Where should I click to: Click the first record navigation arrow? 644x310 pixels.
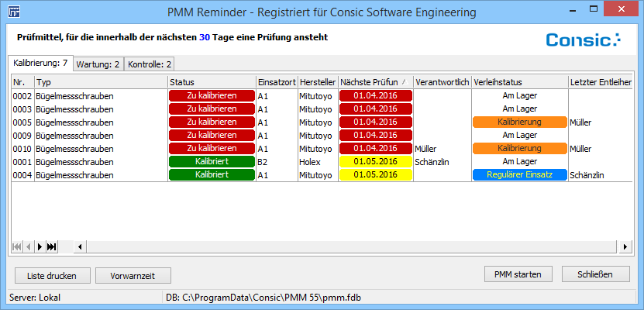[17, 246]
